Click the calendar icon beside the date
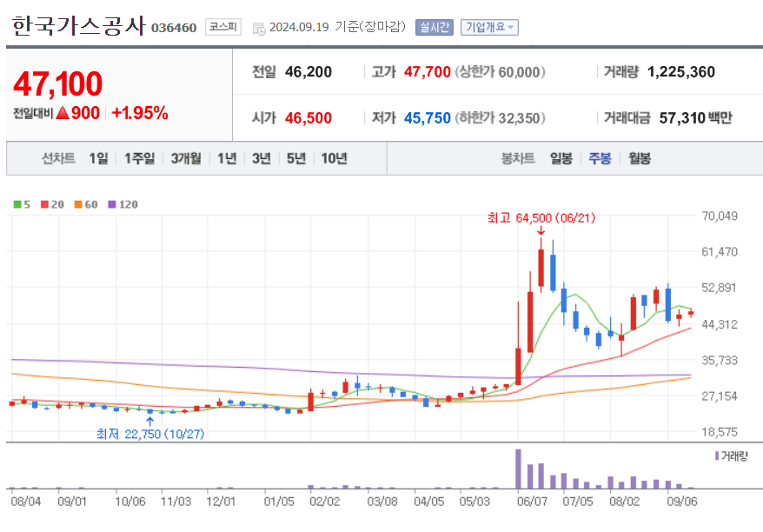 [x=259, y=28]
